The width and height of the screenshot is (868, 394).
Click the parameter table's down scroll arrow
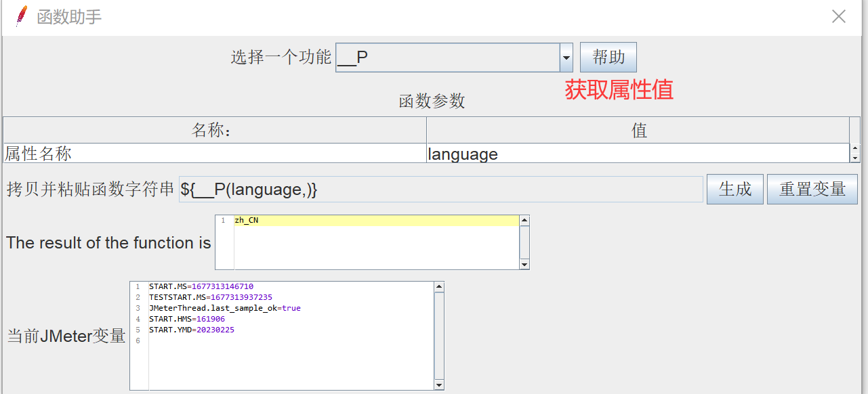point(854,158)
